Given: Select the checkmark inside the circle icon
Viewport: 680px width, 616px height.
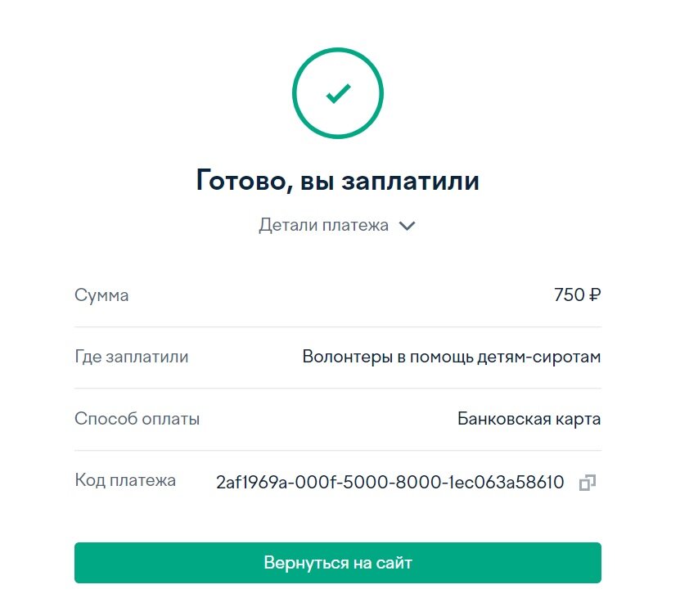Looking at the screenshot, I should tap(337, 92).
